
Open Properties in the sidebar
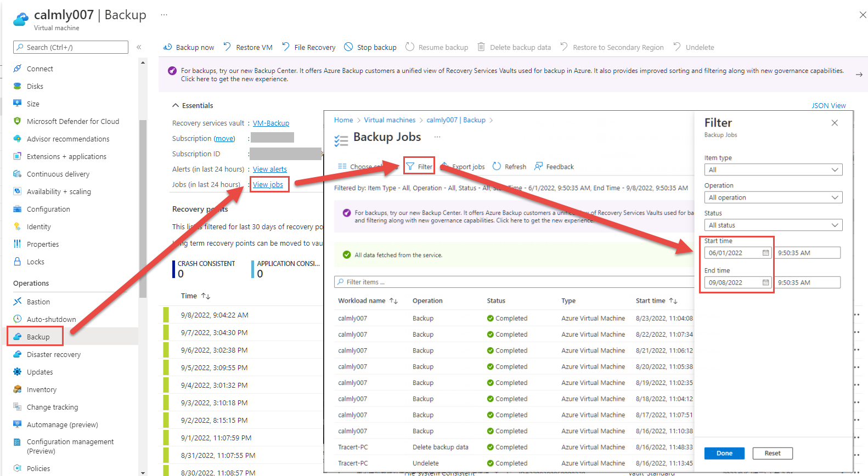click(42, 244)
